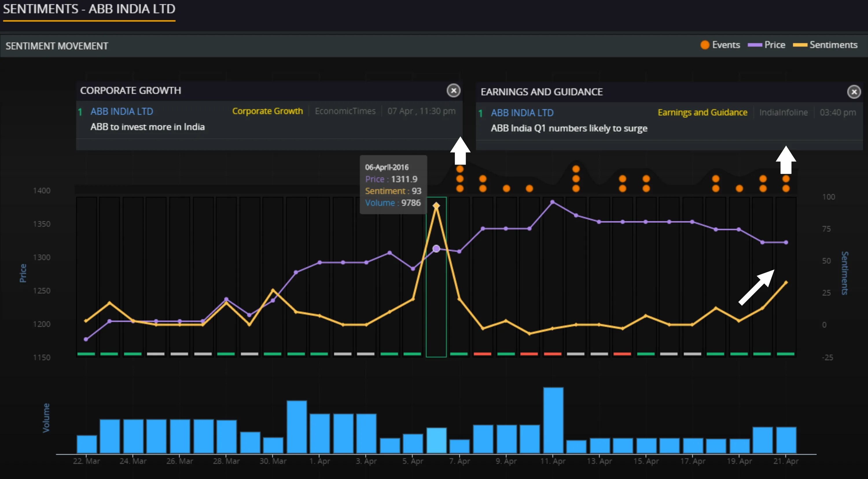
Task: Click the single event dot above 19 Apr
Action: coord(740,189)
